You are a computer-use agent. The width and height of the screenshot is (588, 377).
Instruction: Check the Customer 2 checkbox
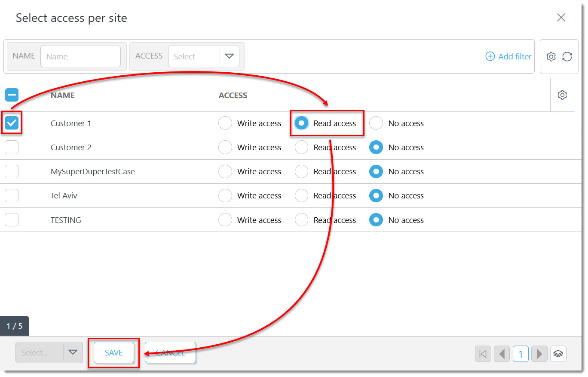click(12, 147)
